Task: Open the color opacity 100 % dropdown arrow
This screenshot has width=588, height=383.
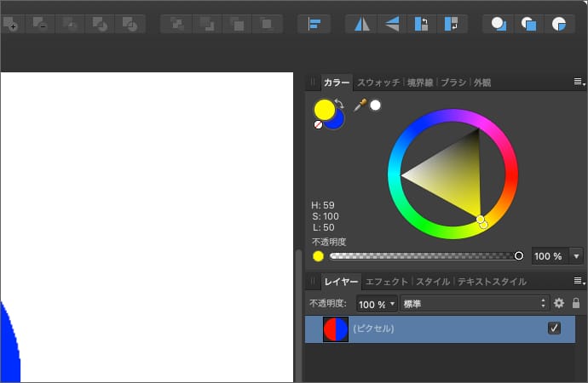Action: point(577,255)
